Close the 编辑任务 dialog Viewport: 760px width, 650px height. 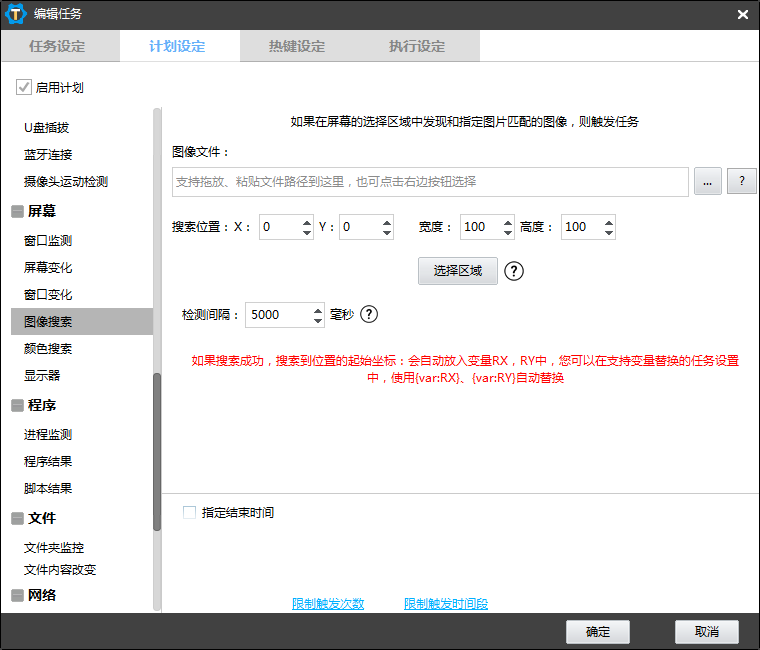743,15
